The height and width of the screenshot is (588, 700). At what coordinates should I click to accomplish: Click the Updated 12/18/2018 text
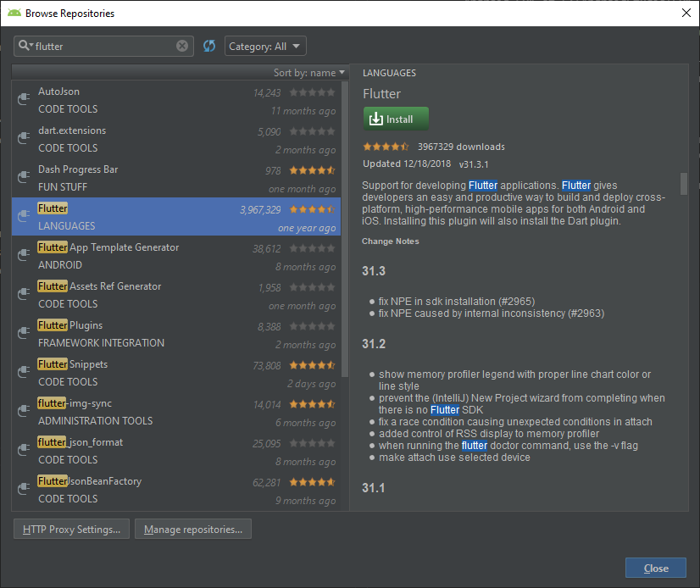point(407,164)
